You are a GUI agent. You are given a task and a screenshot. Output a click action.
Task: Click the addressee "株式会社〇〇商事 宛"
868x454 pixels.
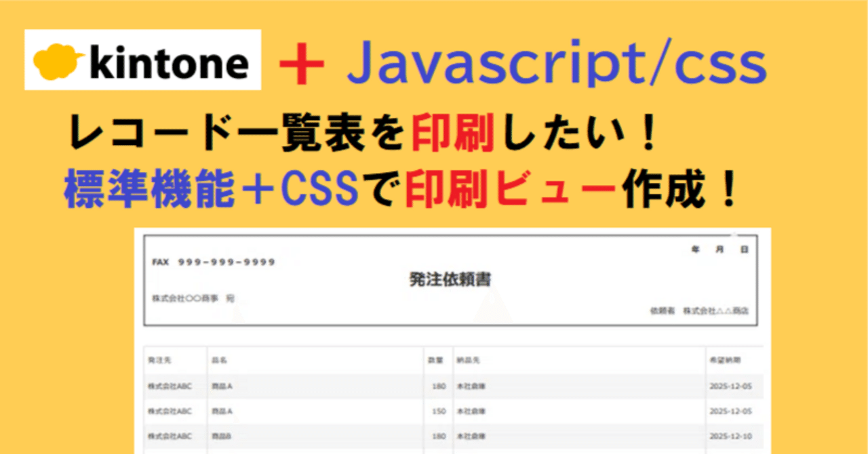pos(193,298)
